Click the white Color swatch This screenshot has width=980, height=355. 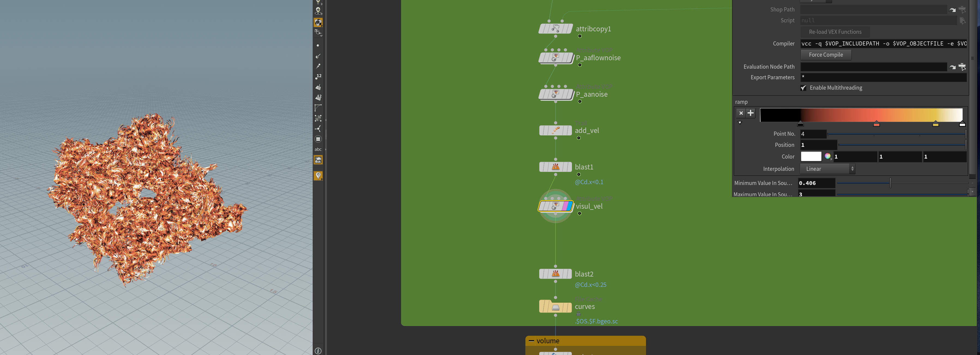coord(811,156)
